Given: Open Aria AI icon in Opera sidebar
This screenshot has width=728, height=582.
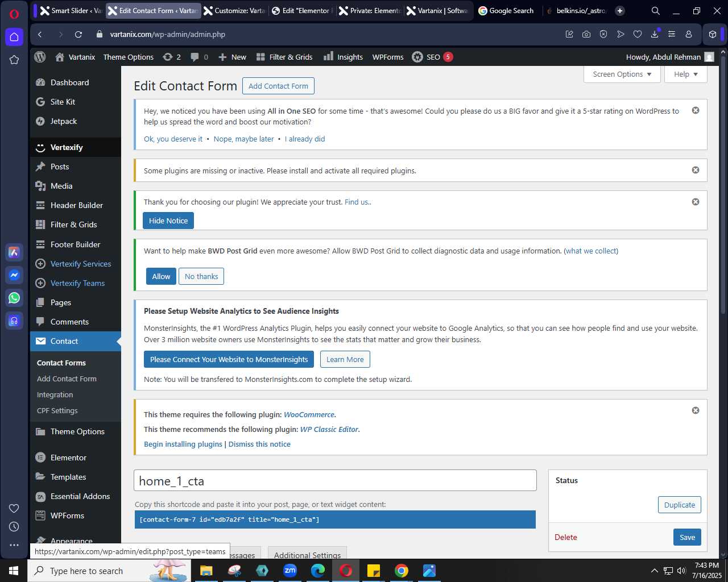Looking at the screenshot, I should 14,252.
